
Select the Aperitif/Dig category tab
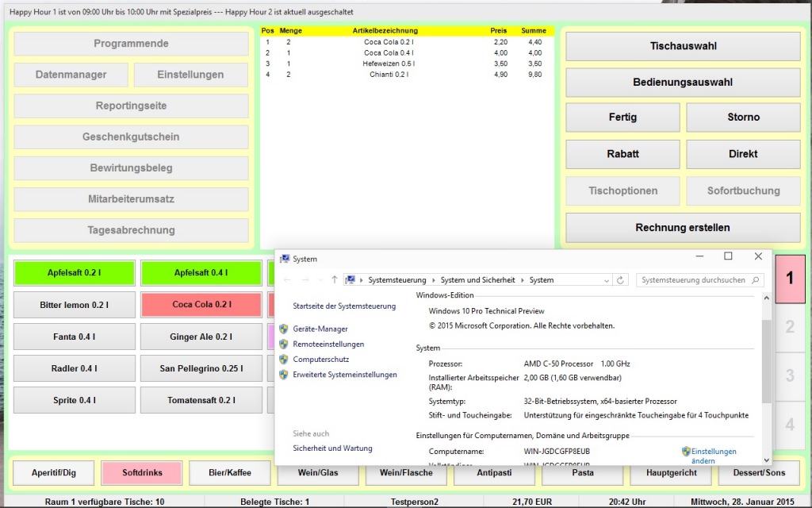click(x=54, y=473)
